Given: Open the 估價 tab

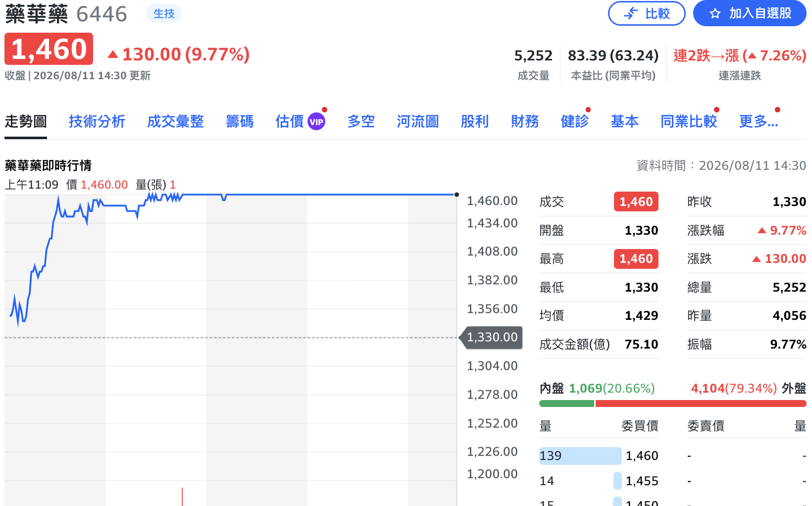Looking at the screenshot, I should click(x=290, y=121).
